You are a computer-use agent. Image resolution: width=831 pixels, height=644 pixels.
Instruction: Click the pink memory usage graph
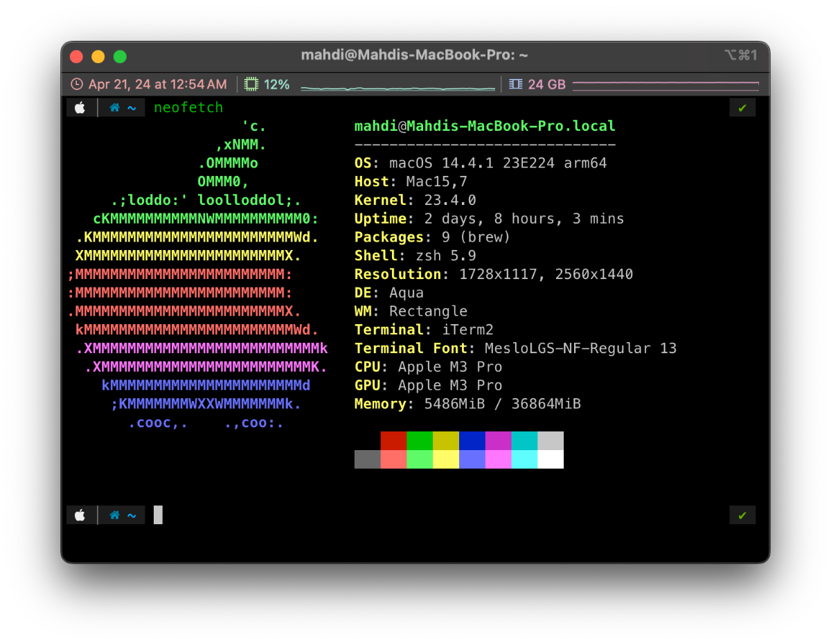tap(665, 86)
